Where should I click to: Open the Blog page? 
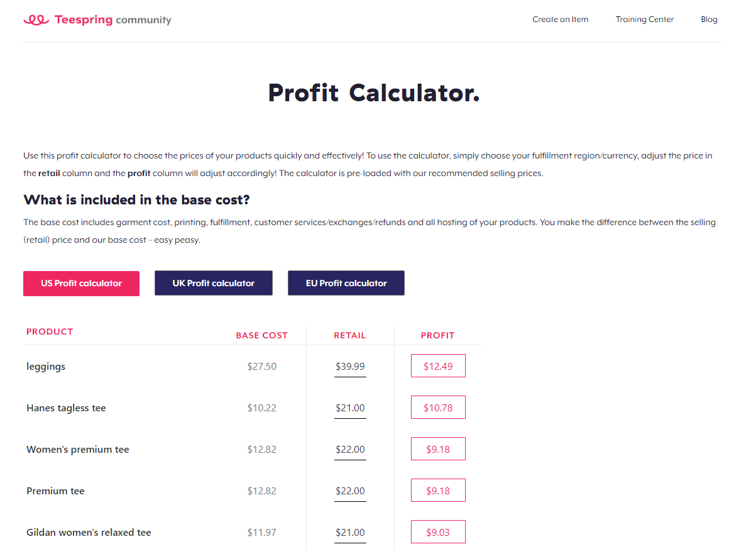709,19
